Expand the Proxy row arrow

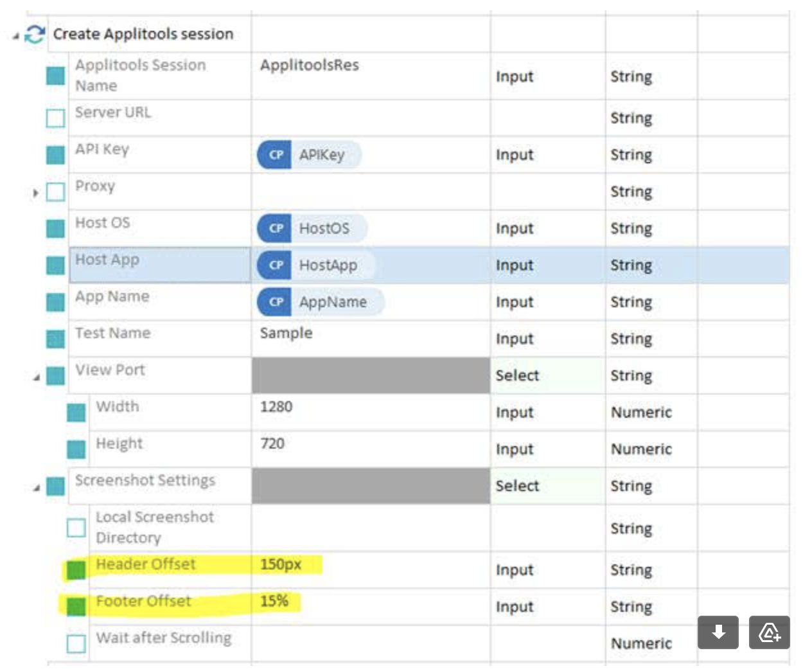click(36, 192)
